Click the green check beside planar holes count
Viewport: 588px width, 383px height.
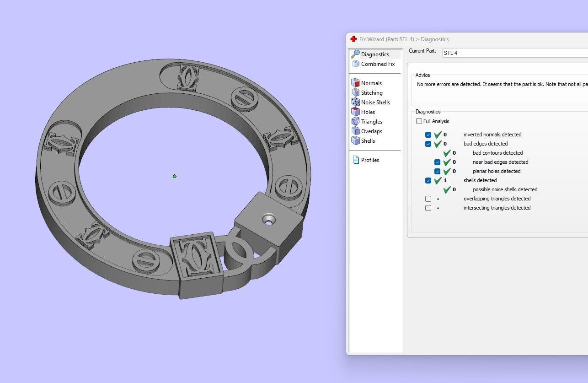(447, 171)
